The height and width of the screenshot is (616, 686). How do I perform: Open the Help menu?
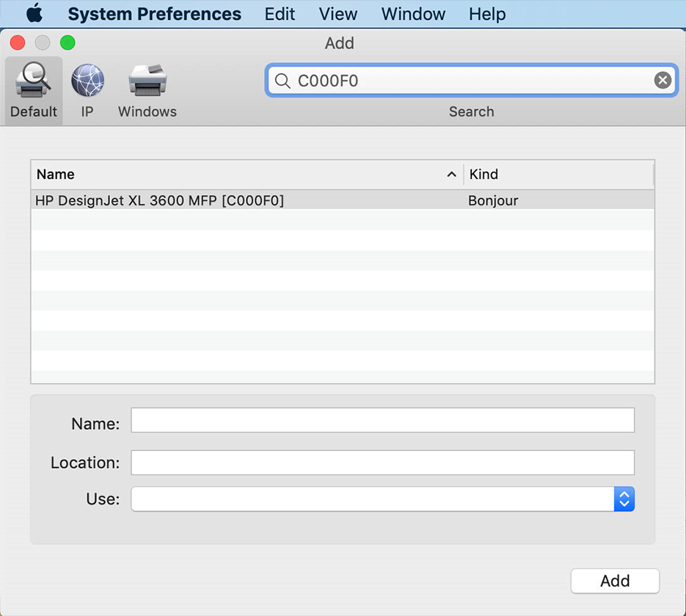point(487,14)
